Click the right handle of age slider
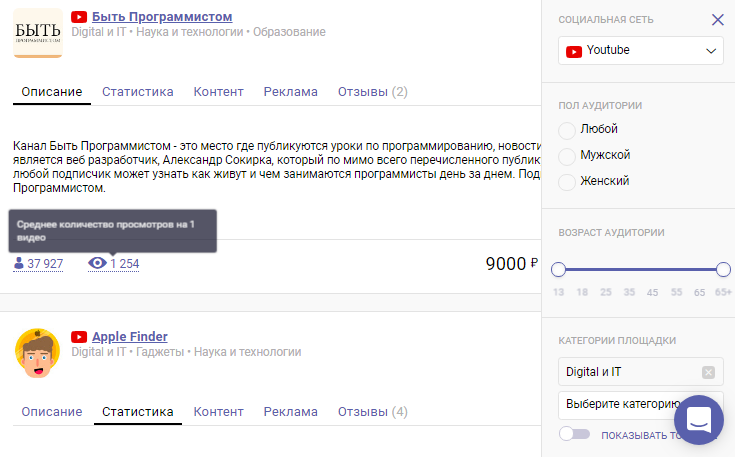Image resolution: width=735 pixels, height=457 pixels. pyautogui.click(x=723, y=270)
